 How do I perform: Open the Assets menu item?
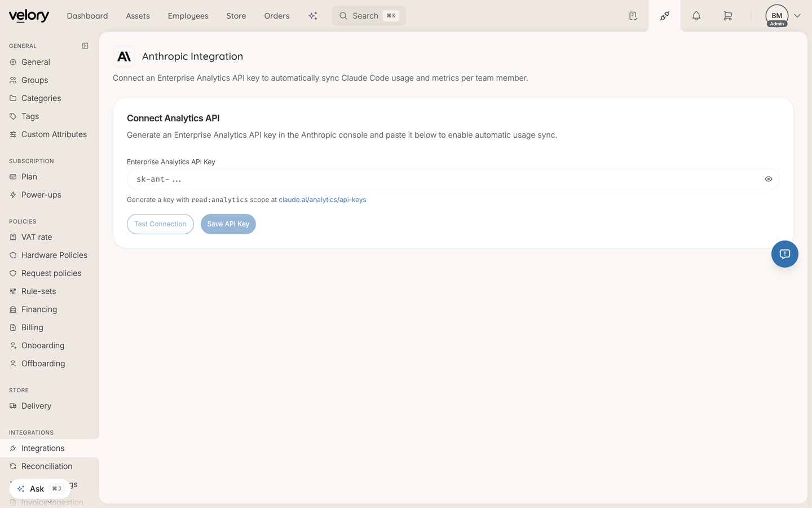138,16
